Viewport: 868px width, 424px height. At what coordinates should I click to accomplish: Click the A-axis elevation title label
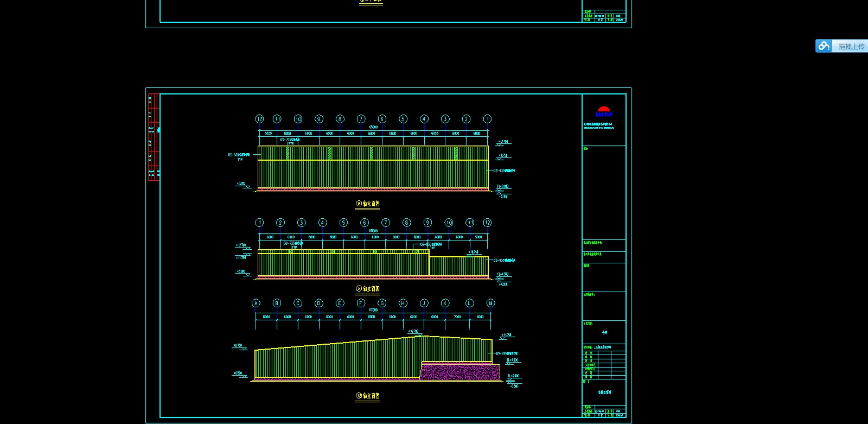[368, 289]
